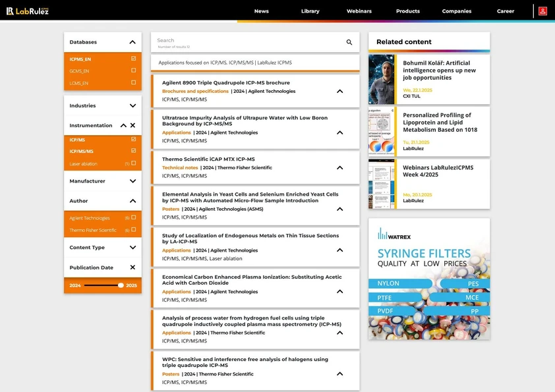Click the Search input field
This screenshot has width=555, height=392.
pos(250,41)
